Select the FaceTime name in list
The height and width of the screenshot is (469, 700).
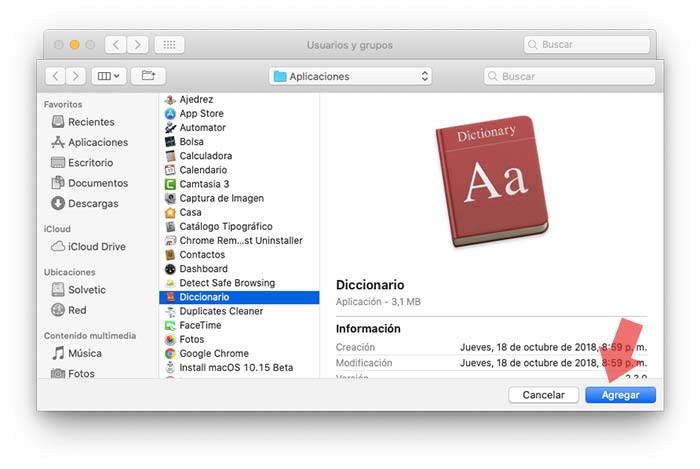pyautogui.click(x=200, y=325)
